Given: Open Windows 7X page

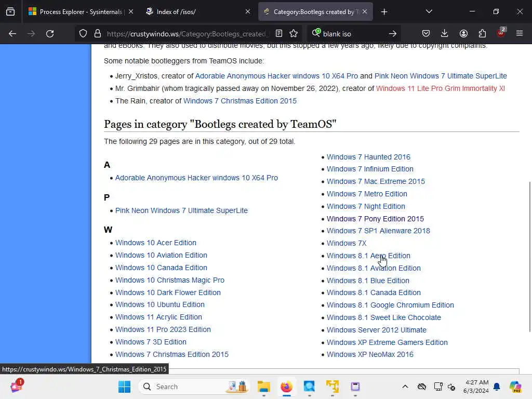Looking at the screenshot, I should coord(347,243).
